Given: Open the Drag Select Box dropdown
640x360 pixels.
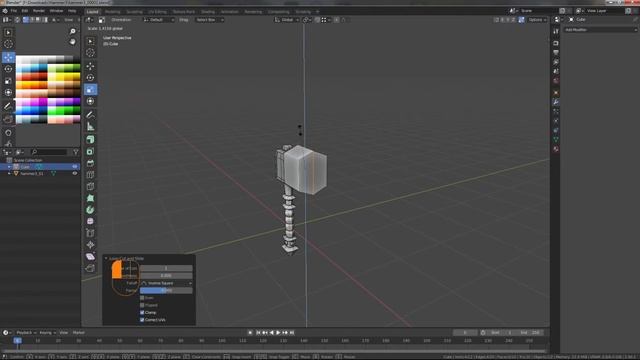Looking at the screenshot, I should click(209, 20).
